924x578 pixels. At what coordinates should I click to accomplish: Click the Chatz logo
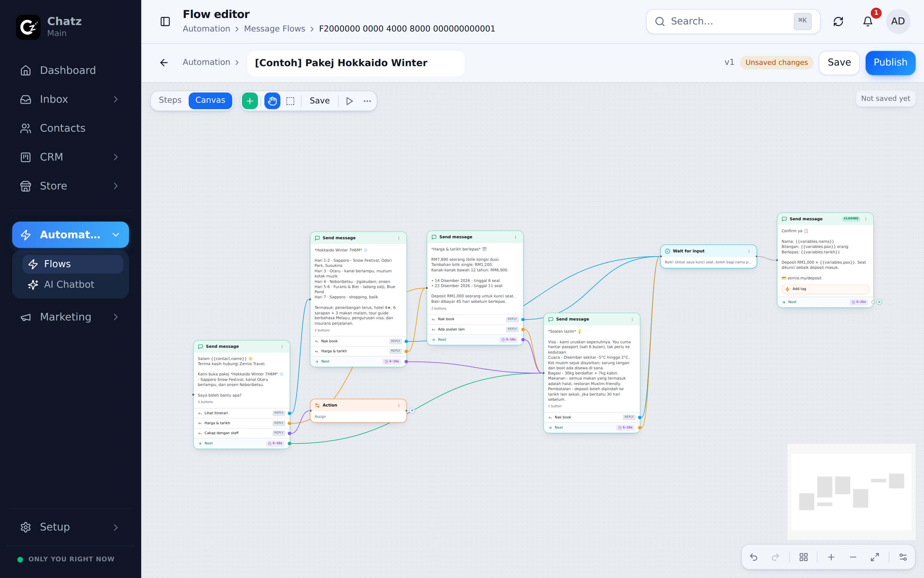click(x=28, y=27)
